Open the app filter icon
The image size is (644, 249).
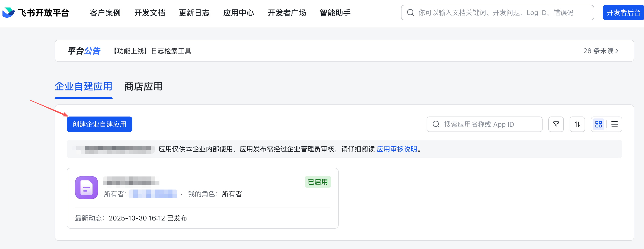tap(556, 124)
